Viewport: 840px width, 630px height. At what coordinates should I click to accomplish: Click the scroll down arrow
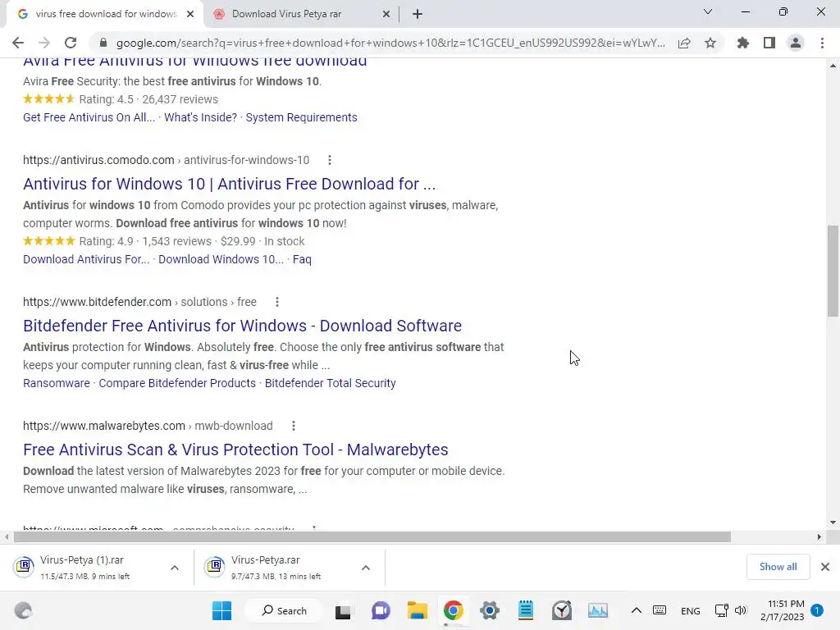tap(833, 522)
